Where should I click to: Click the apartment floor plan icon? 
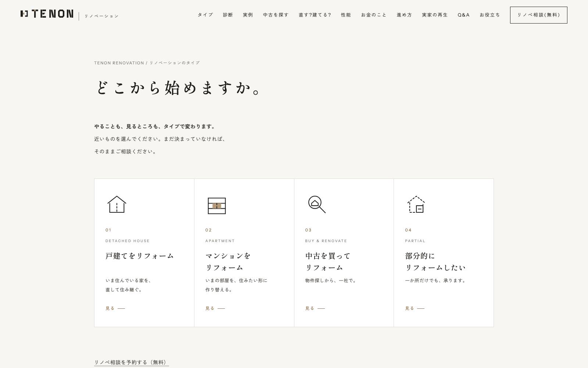click(217, 206)
